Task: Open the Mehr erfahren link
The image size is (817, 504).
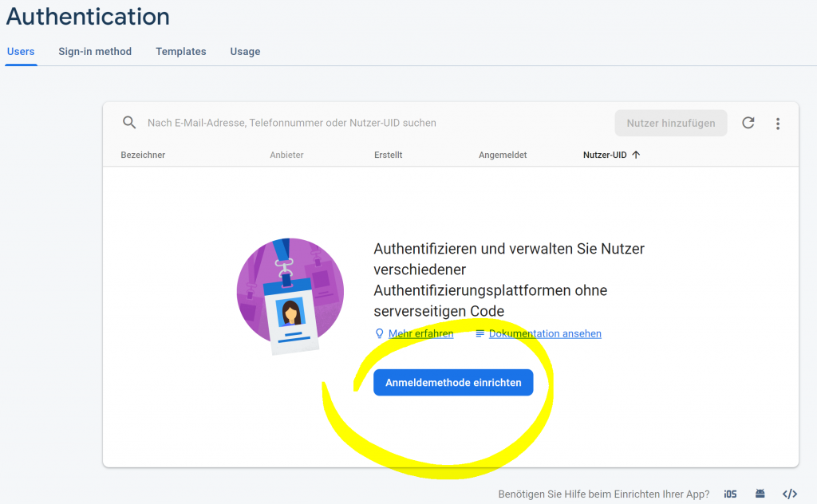Action: [420, 334]
